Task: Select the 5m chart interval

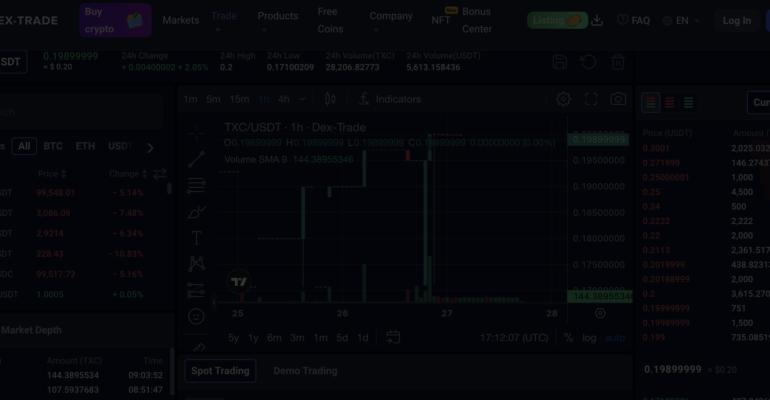Action: (213, 99)
